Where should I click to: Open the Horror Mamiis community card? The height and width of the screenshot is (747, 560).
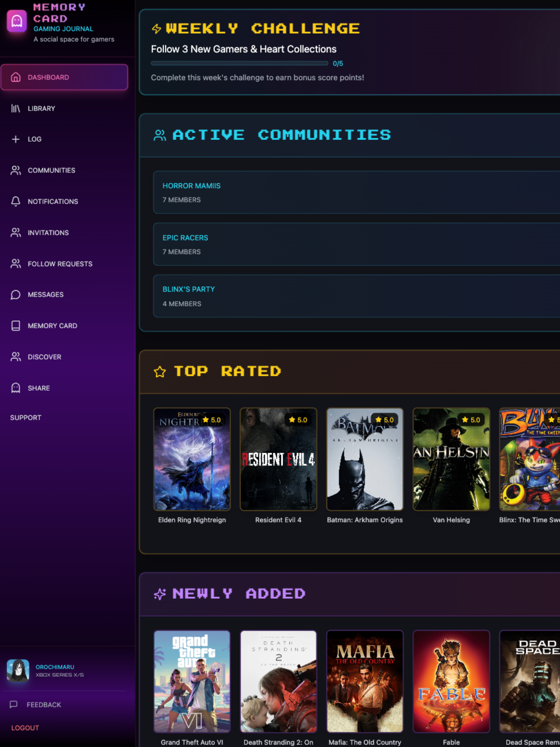pos(357,192)
